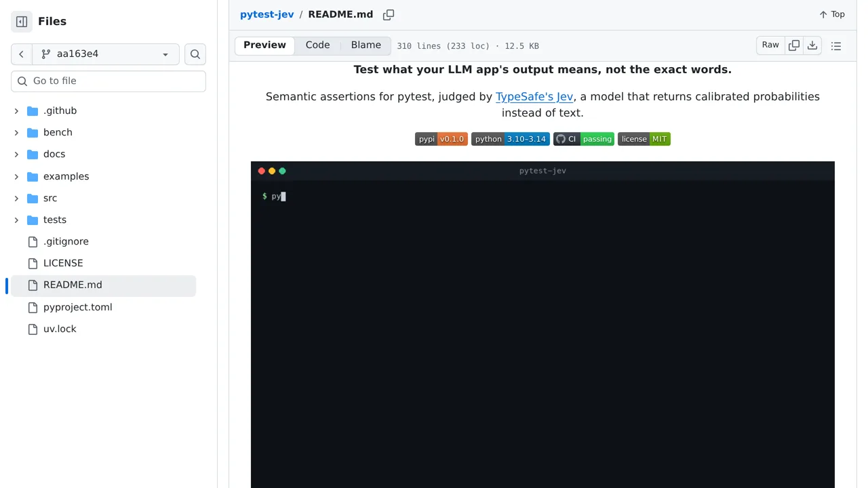
Task: Click the CI passing badge
Action: (x=584, y=139)
